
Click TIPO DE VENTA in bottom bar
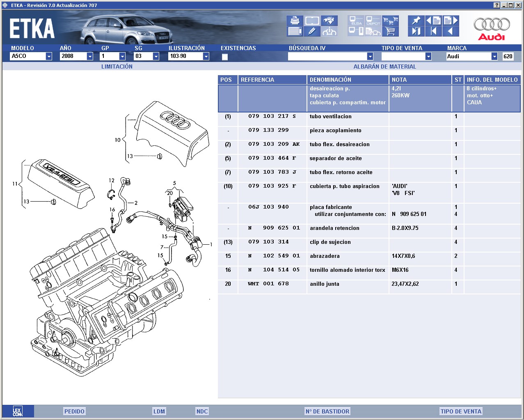coord(461,411)
